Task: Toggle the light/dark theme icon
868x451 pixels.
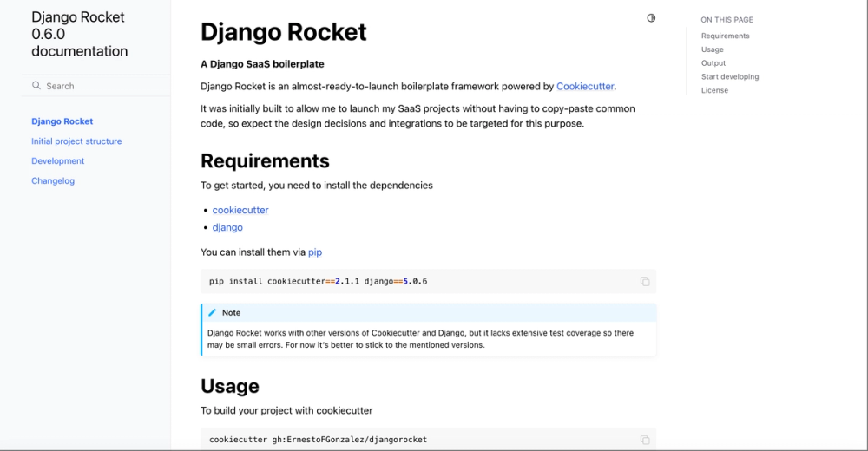Action: 651,18
